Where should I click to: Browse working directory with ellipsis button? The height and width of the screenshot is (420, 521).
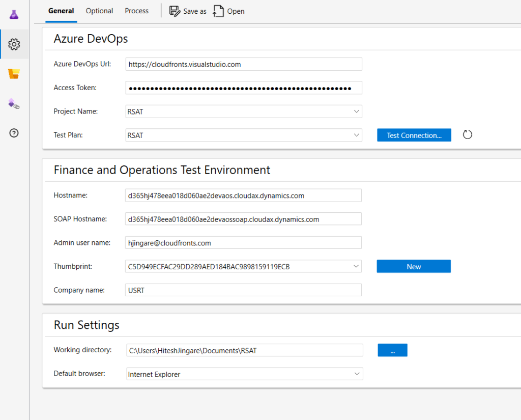pyautogui.click(x=392, y=350)
